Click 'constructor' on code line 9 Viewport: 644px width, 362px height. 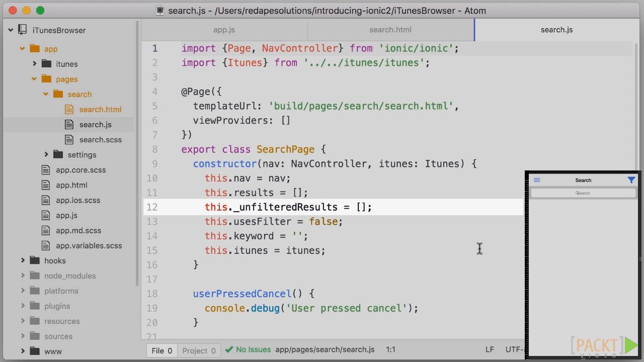225,164
